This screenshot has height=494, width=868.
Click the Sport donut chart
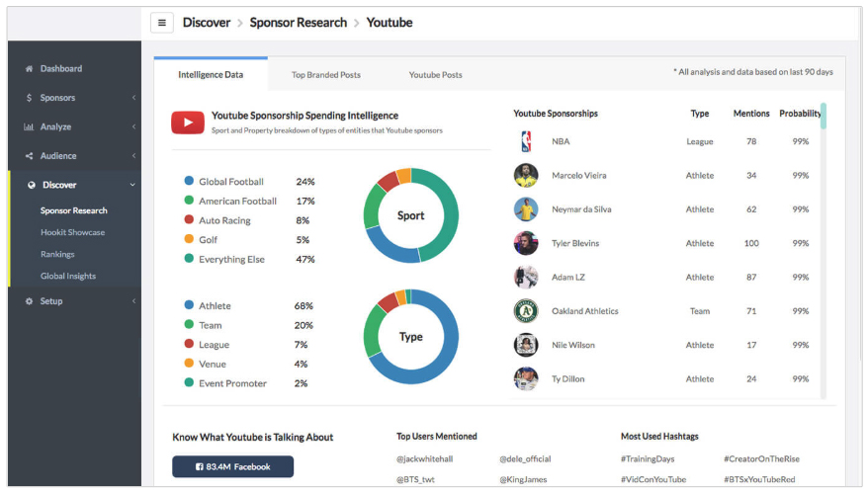(x=410, y=215)
